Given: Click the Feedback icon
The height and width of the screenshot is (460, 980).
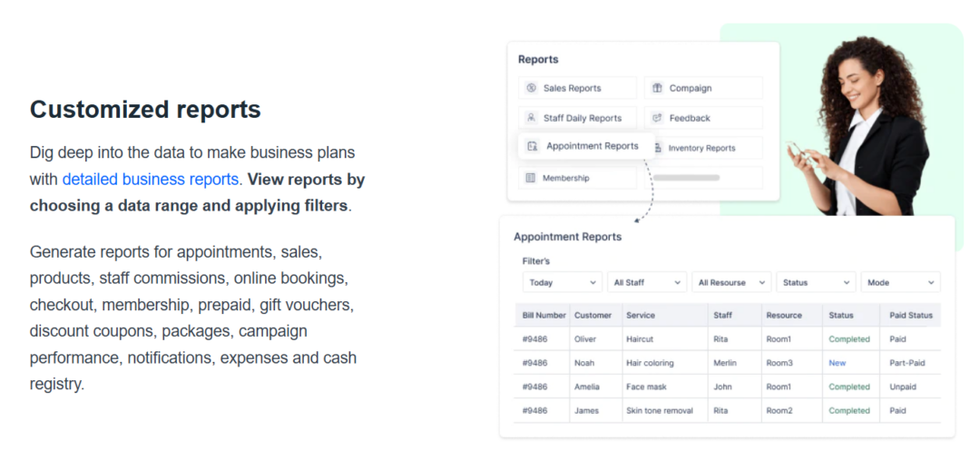Looking at the screenshot, I should click(x=658, y=118).
